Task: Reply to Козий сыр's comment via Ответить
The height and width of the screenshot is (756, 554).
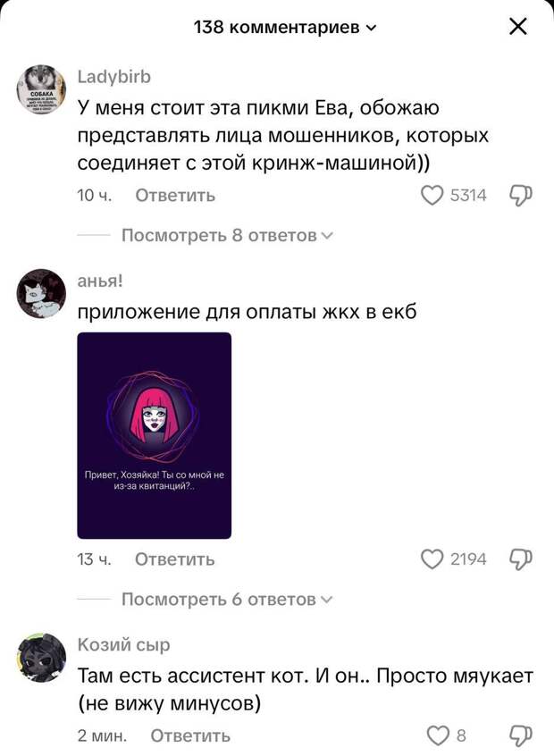Action: coord(190,735)
